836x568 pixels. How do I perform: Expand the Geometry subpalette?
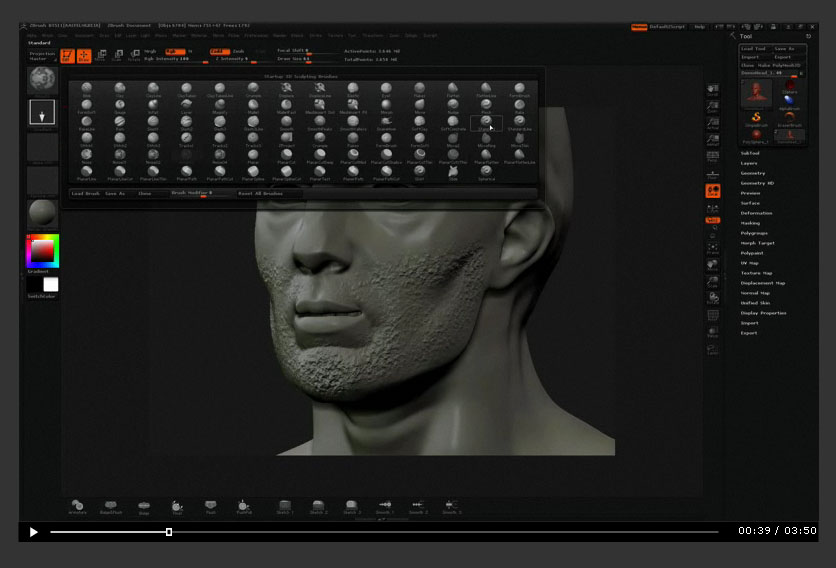click(x=753, y=173)
